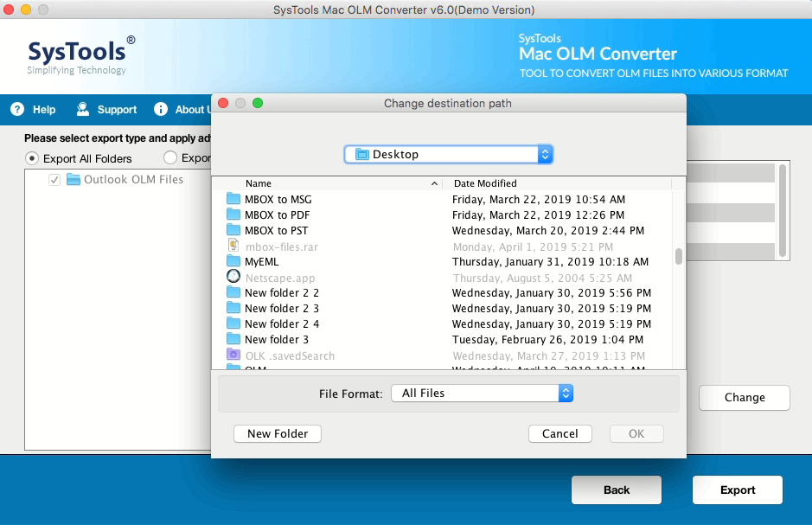The image size is (812, 525).
Task: Click the 'OLK .savedSearch' file name
Action: coord(290,355)
